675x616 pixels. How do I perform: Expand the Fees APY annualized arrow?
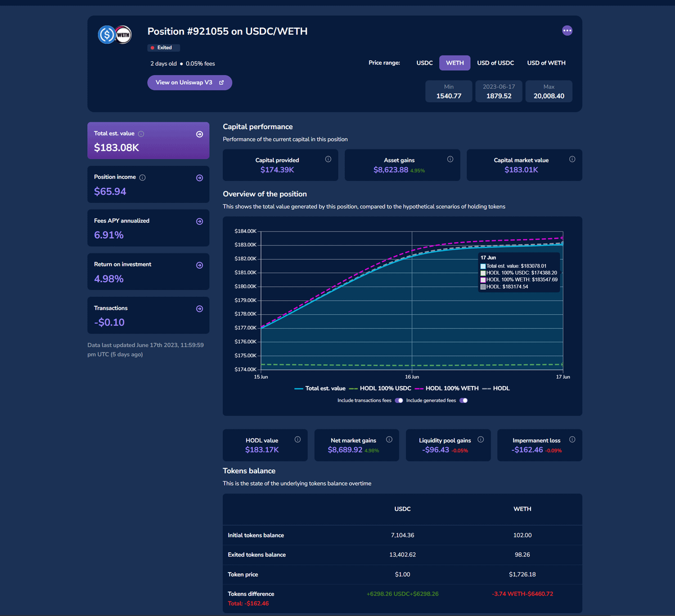coord(199,221)
